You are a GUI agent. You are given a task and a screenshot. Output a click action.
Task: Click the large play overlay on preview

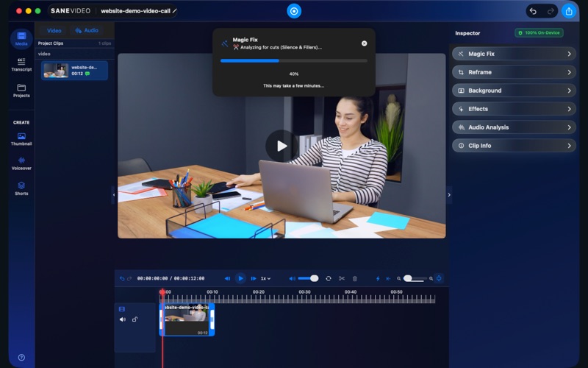point(282,146)
